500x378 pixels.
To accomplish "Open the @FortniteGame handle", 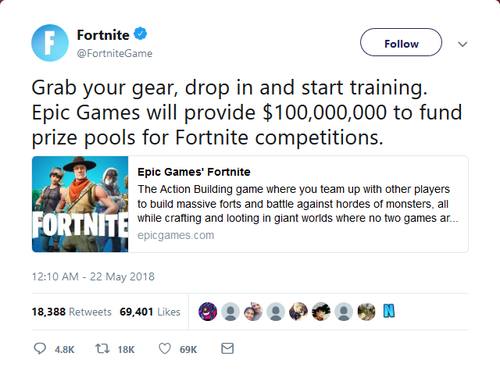I will pos(114,53).
